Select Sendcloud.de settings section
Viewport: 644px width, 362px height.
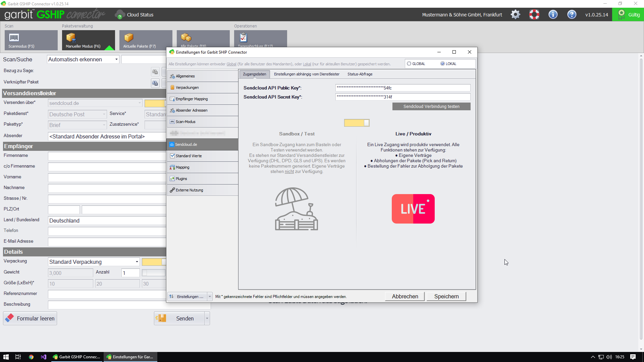(x=203, y=144)
